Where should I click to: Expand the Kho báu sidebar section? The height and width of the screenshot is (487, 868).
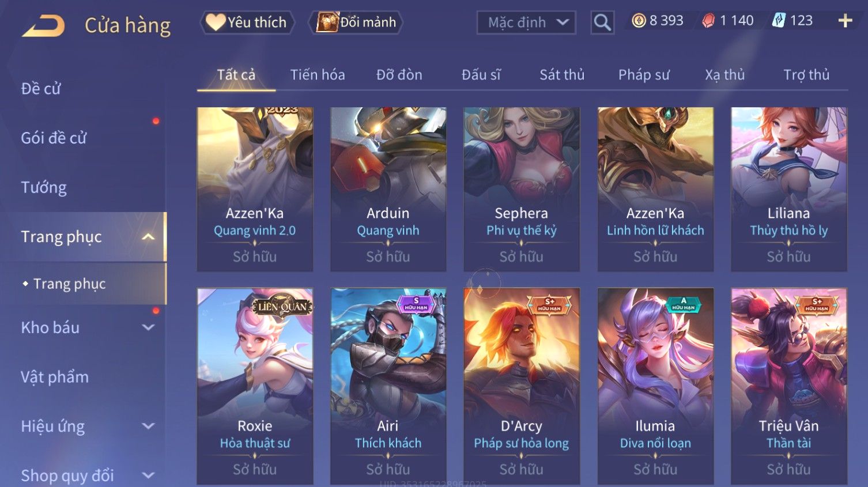[148, 327]
